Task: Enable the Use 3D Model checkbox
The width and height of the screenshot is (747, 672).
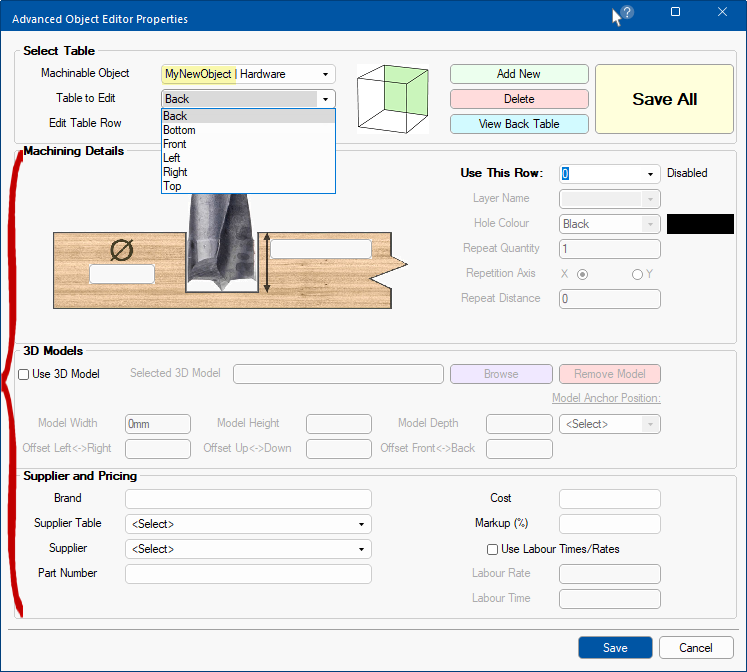Action: tap(24, 374)
